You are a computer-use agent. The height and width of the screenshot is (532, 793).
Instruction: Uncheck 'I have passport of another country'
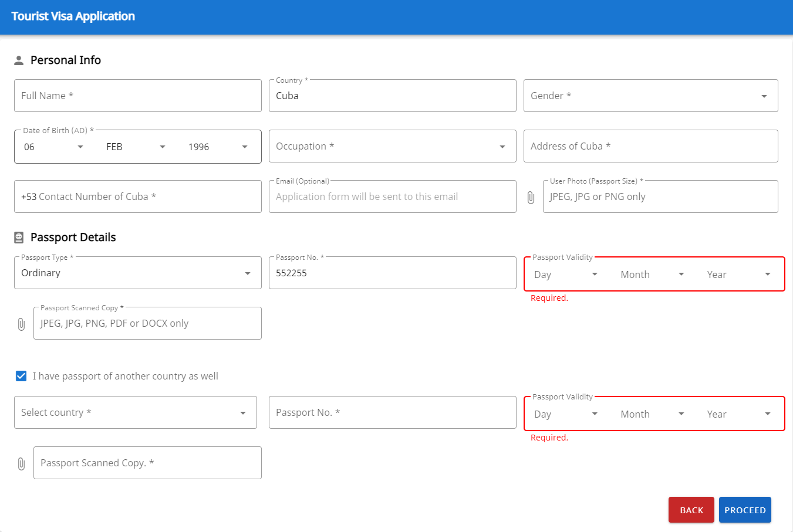[x=21, y=376]
